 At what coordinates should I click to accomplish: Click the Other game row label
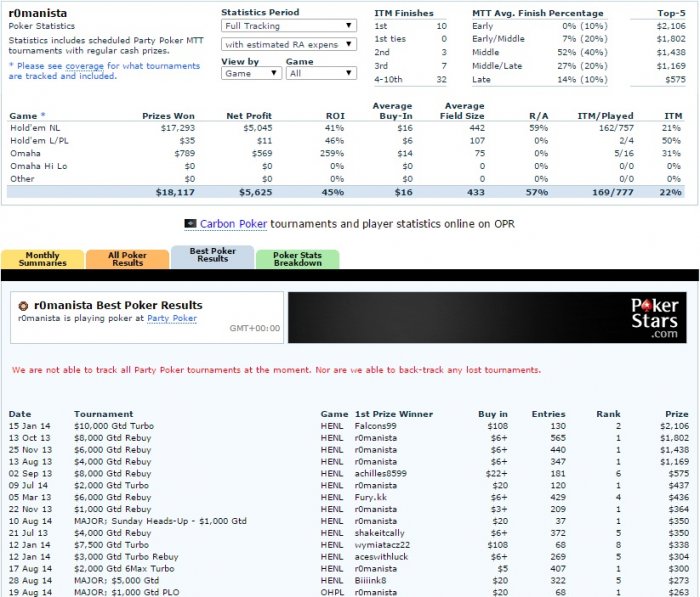click(22, 179)
